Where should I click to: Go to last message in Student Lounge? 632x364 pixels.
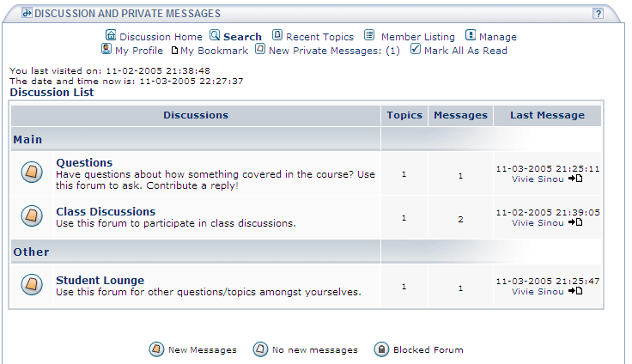pyautogui.click(x=575, y=291)
